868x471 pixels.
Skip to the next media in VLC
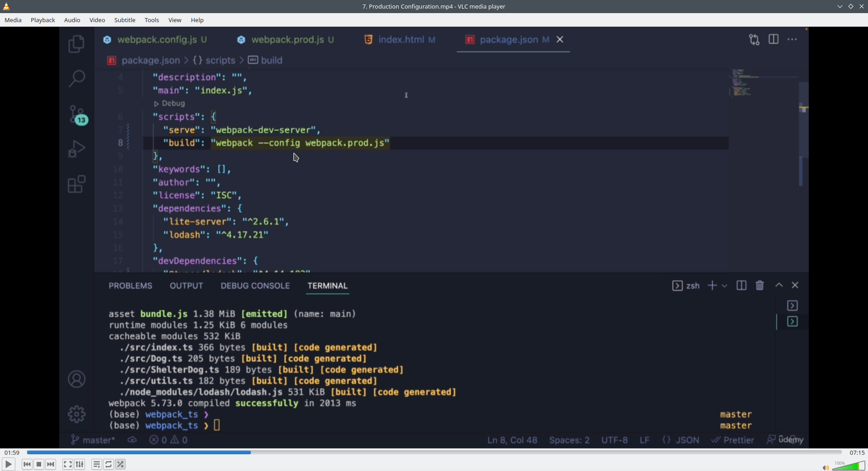pos(51,464)
